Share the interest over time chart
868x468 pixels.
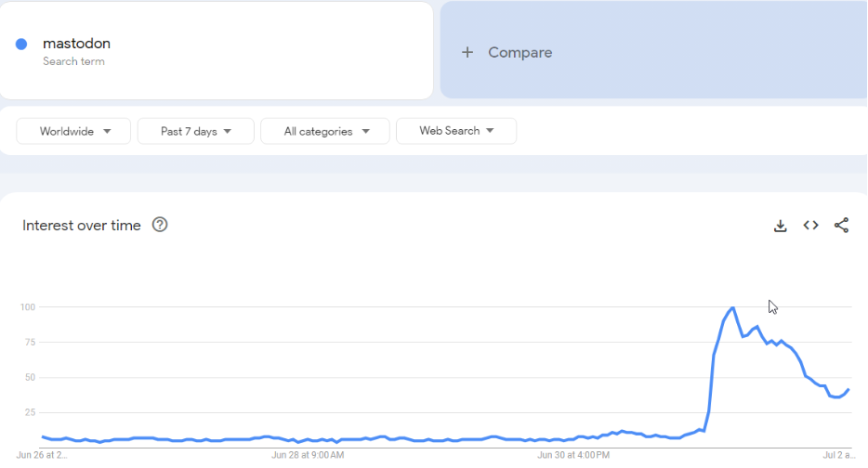pyautogui.click(x=841, y=225)
